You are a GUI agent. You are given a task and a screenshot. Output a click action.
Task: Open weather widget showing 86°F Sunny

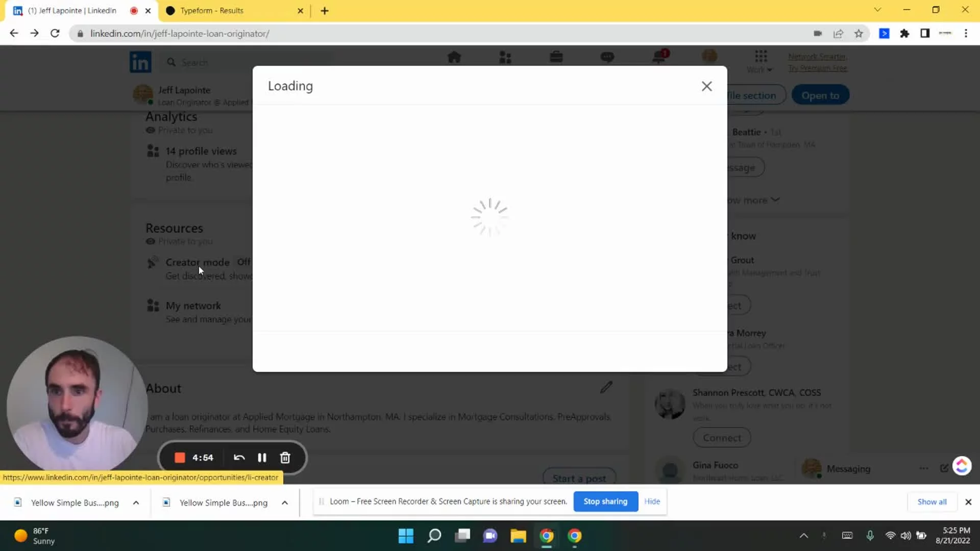click(35, 536)
